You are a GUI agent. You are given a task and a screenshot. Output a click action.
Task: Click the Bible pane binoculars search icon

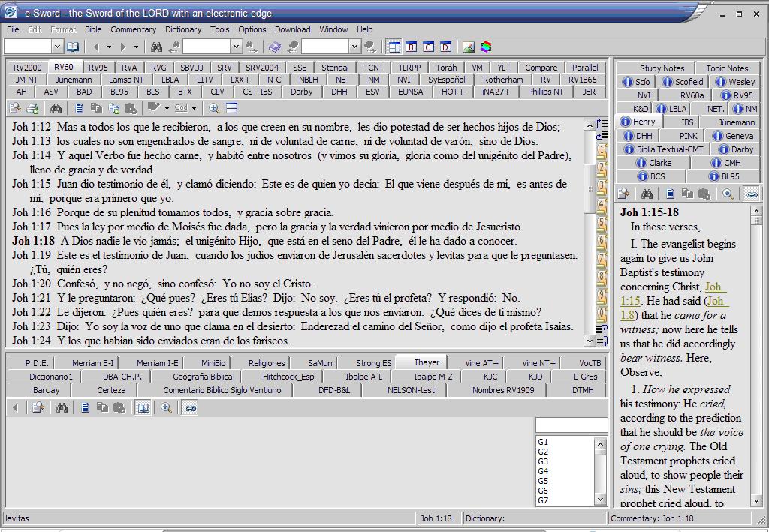pos(56,108)
